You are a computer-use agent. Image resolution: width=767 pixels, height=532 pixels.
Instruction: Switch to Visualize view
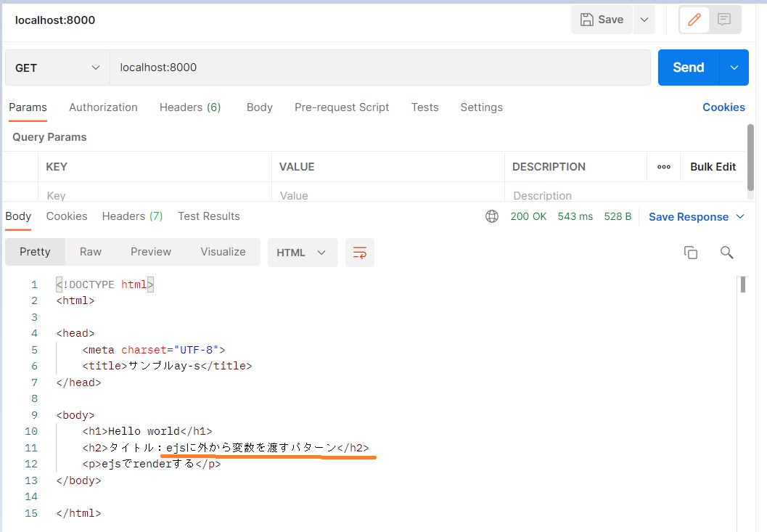pos(223,252)
